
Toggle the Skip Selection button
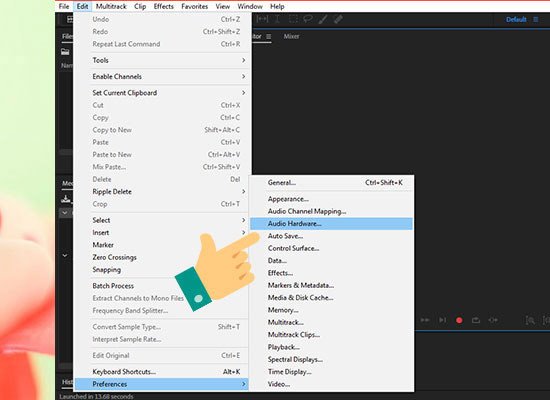coord(493,320)
